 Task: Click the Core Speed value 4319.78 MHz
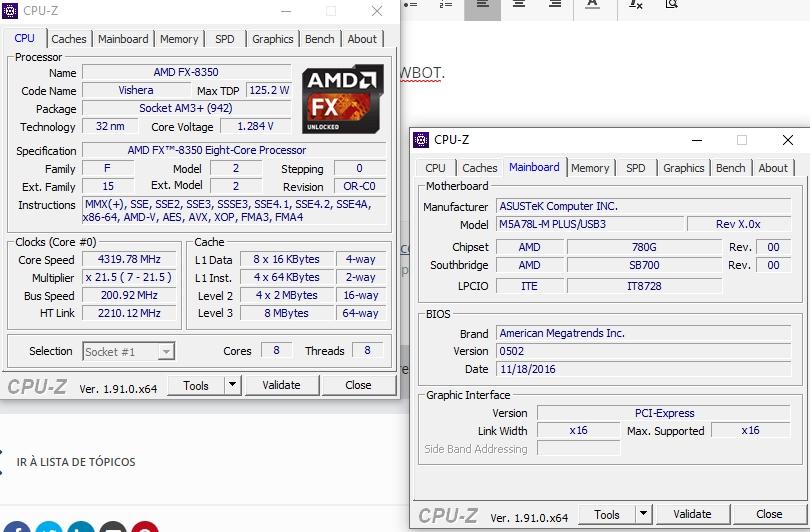click(129, 259)
